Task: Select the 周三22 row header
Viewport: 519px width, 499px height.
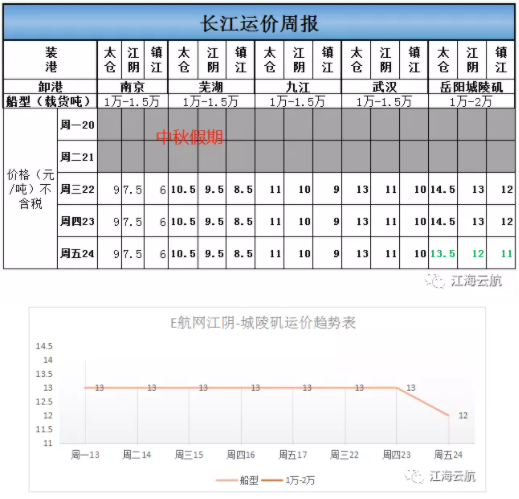Action: (x=77, y=189)
